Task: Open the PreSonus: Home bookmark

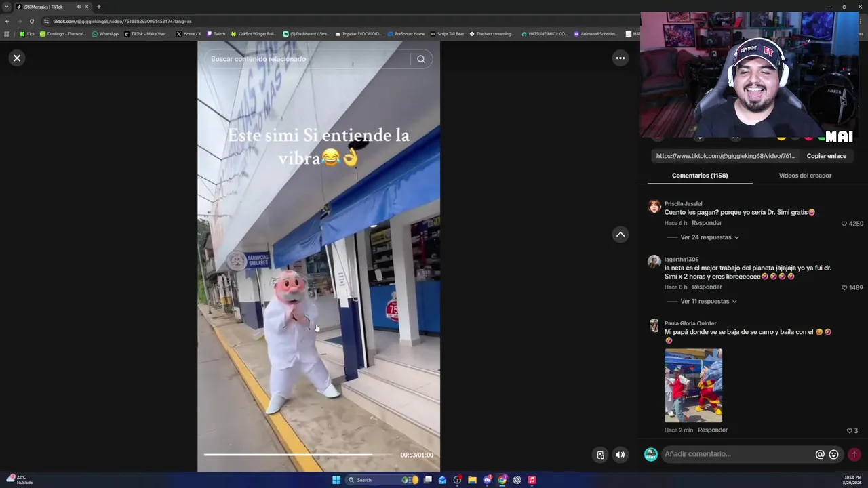Action: 406,34
